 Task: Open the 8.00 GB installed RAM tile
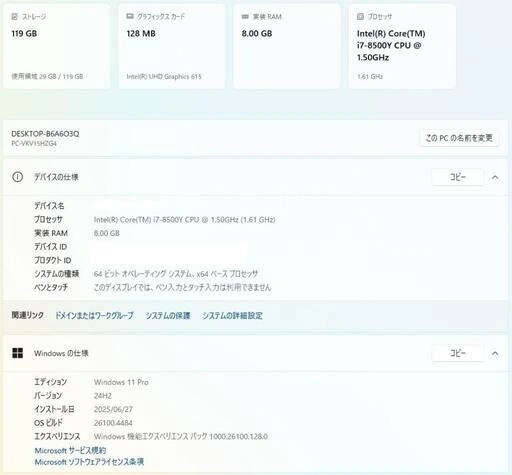(x=287, y=47)
